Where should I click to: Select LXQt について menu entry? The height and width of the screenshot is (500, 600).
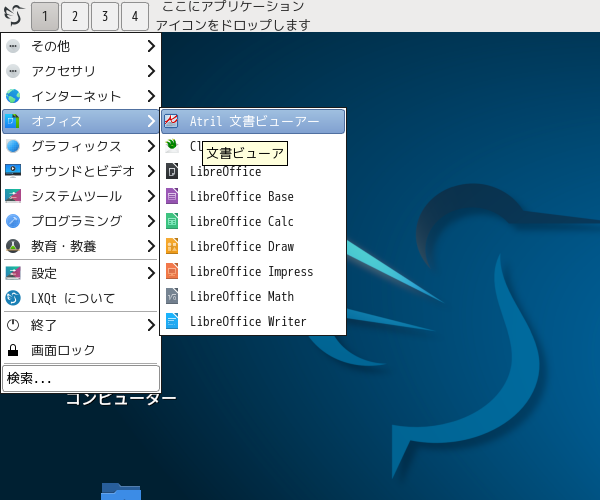80,298
